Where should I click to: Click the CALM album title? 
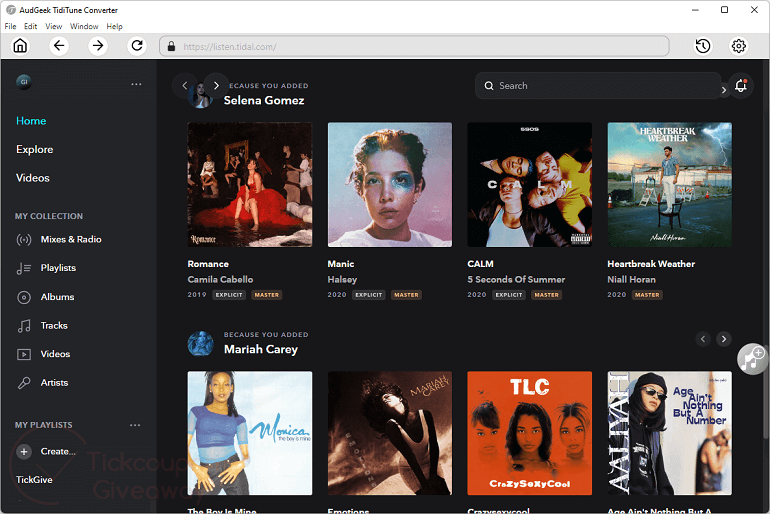point(480,264)
